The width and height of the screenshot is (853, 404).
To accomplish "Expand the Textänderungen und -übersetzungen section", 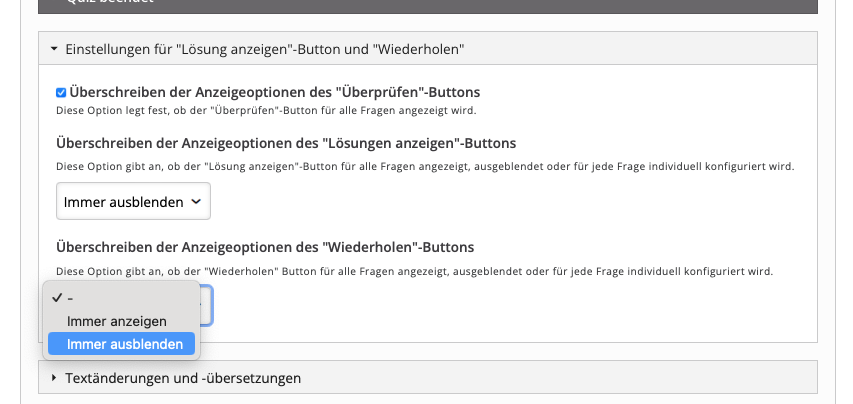I will 183,378.
